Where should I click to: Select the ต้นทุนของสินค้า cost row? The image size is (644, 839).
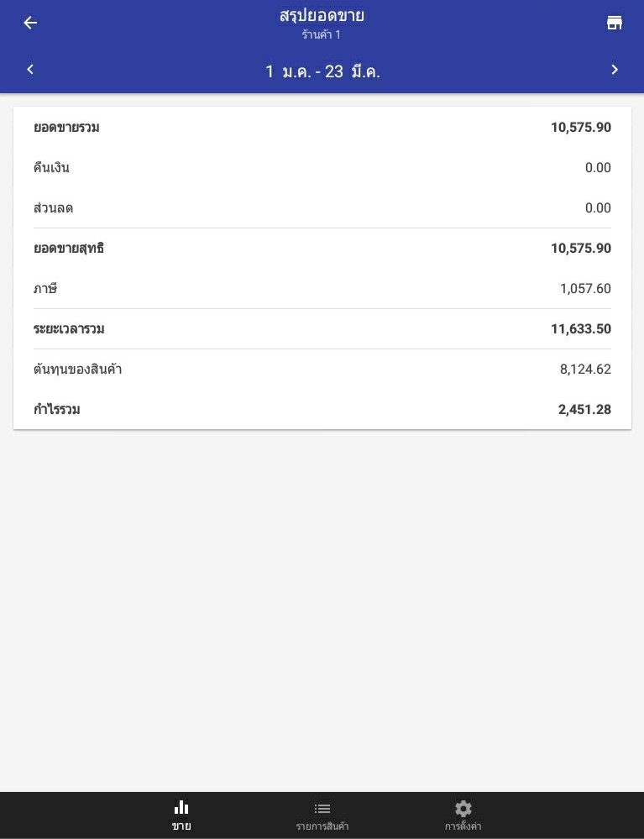tap(322, 370)
